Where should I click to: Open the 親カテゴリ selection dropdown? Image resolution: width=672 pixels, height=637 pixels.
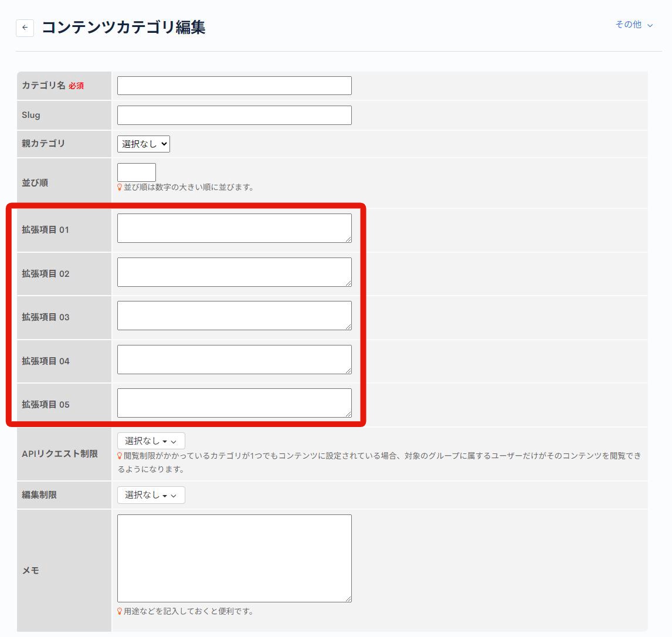pyautogui.click(x=143, y=144)
